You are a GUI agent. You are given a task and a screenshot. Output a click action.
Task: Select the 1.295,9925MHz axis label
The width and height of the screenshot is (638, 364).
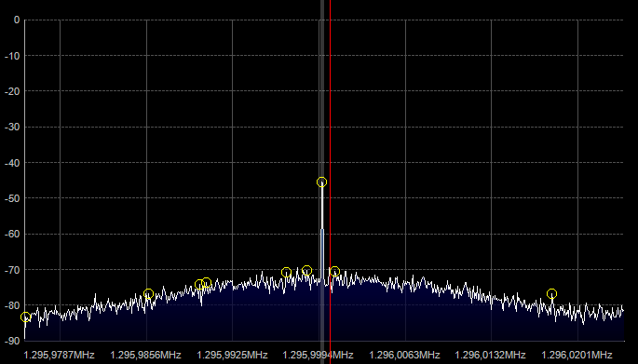coord(232,355)
